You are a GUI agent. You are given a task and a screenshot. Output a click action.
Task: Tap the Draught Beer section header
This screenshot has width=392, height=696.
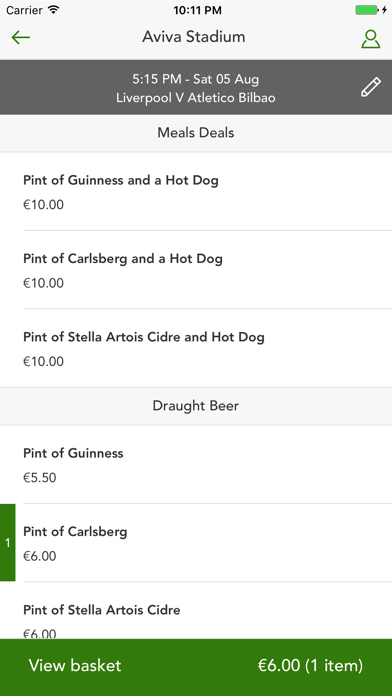(196, 406)
